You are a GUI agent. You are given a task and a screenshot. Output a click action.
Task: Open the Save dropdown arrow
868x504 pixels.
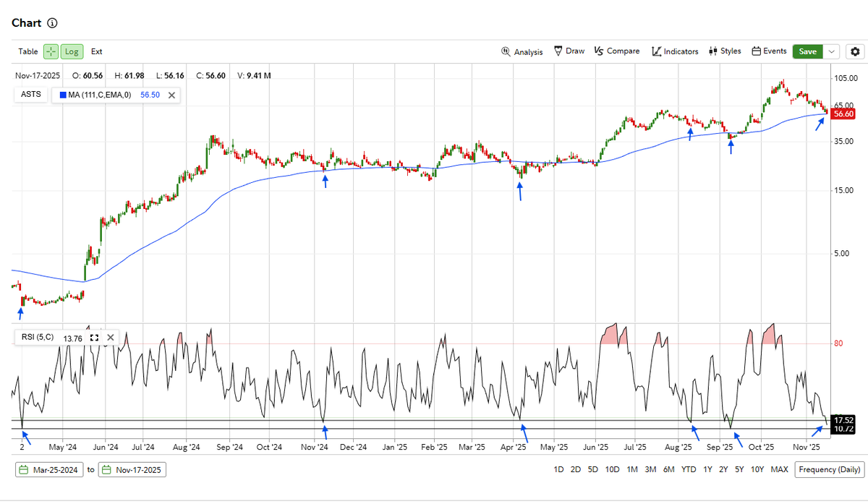(832, 51)
